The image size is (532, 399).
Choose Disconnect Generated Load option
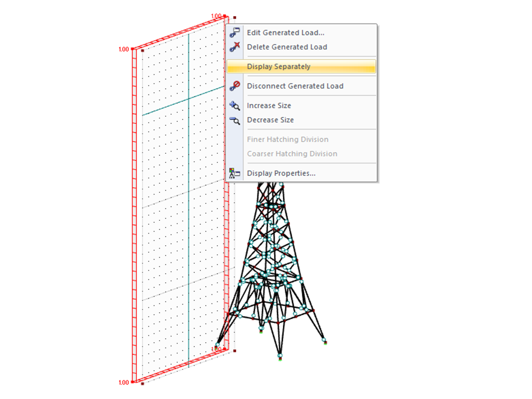point(295,86)
